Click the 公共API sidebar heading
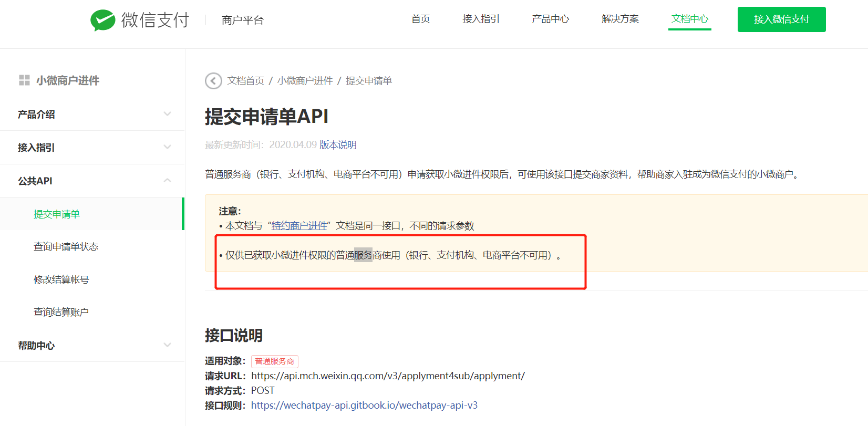This screenshot has width=868, height=426. [x=35, y=181]
